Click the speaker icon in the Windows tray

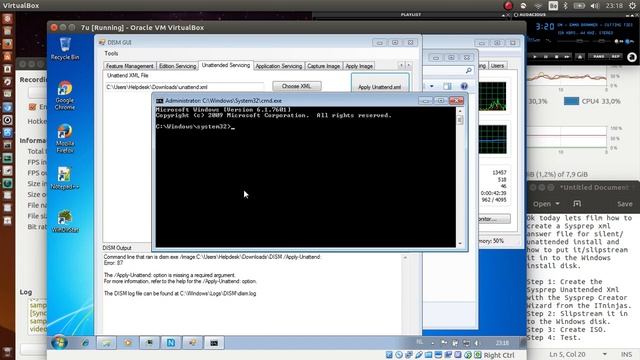pos(476,343)
